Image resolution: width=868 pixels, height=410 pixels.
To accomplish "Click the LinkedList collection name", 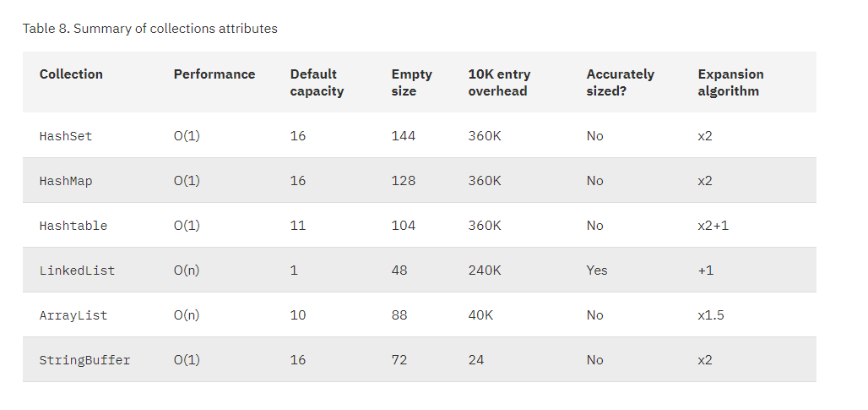I will [x=77, y=271].
